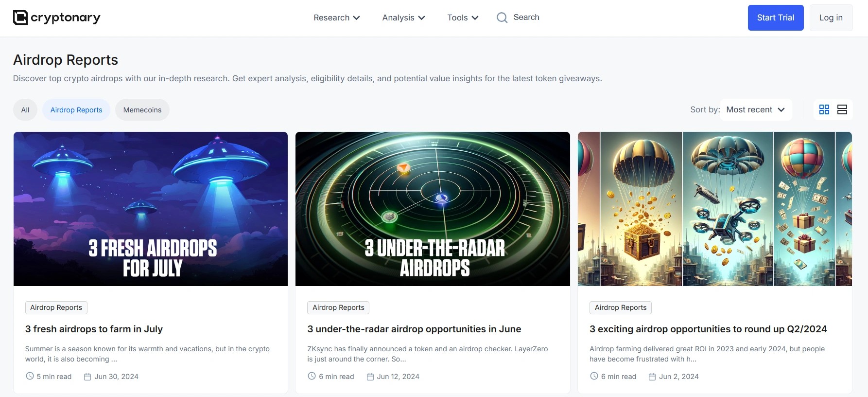Click the 'Discover top crypto airdrops' description
Screen dimensions: 868x397
pos(308,78)
